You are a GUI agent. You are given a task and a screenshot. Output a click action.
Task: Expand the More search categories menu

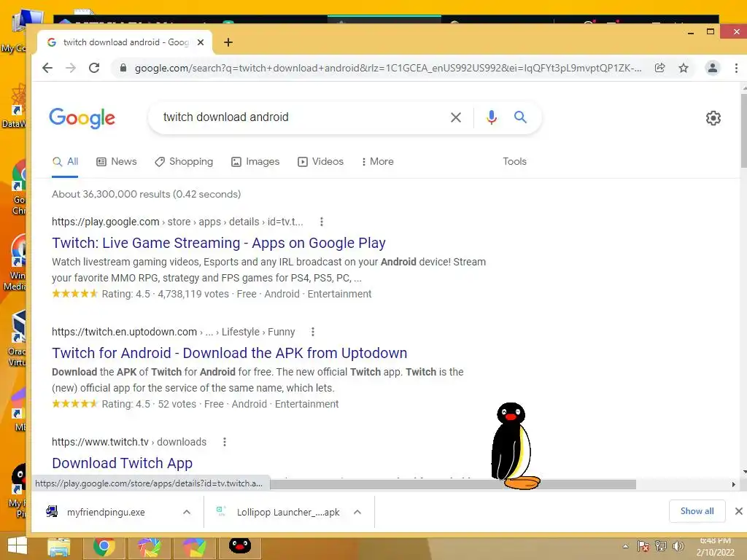[377, 161]
